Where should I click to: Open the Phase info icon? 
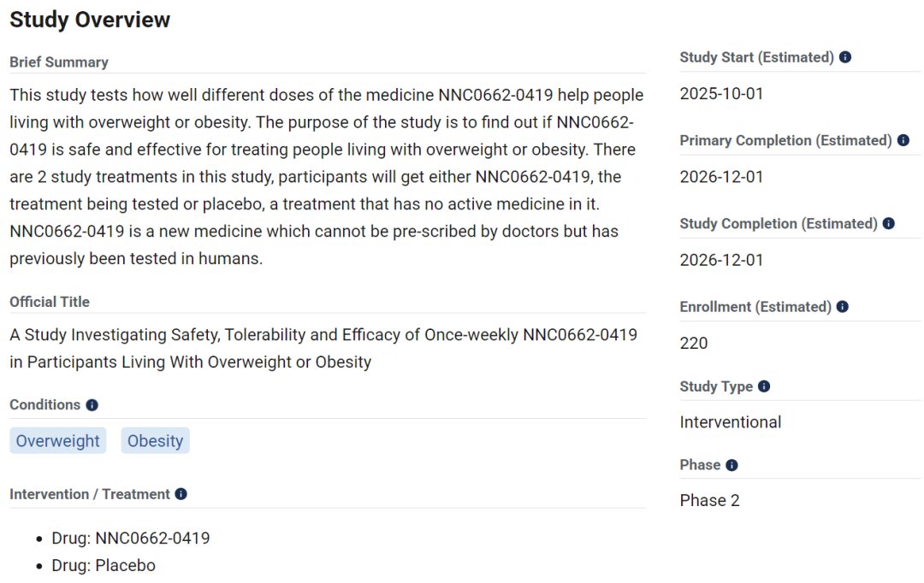(731, 465)
